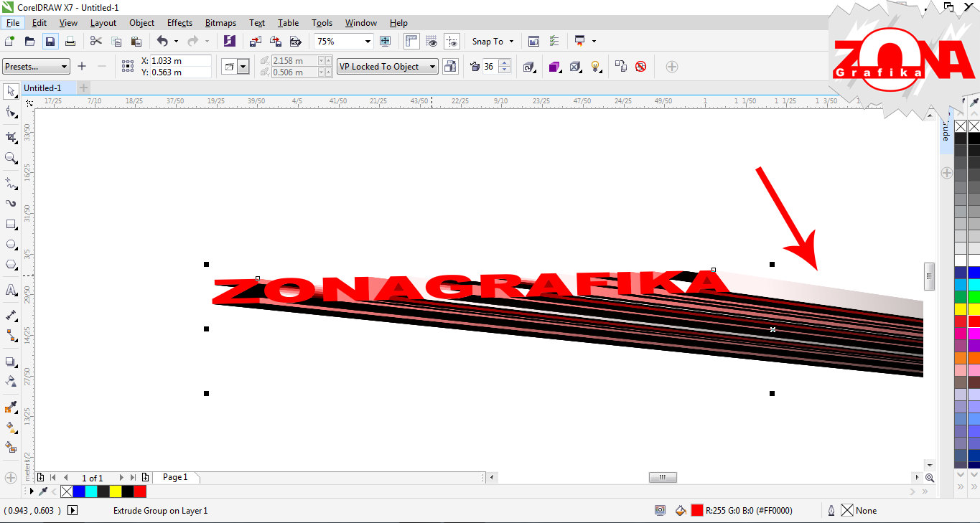Select the Smart Fill tool
Screen dimensions: 980x523
[11, 447]
